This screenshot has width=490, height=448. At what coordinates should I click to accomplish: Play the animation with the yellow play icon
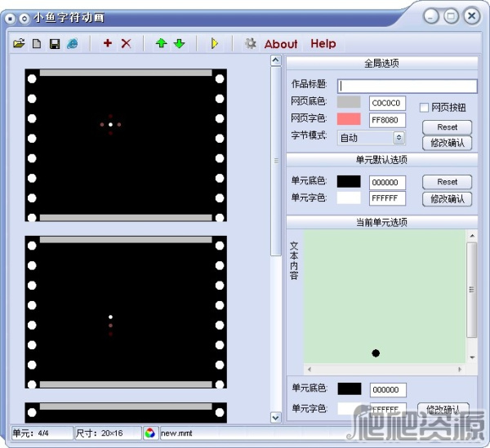215,44
